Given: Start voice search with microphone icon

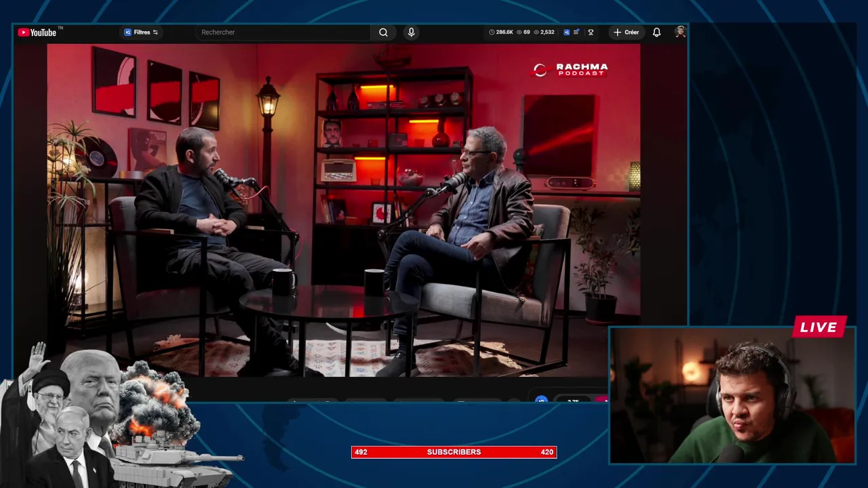Looking at the screenshot, I should click(411, 33).
